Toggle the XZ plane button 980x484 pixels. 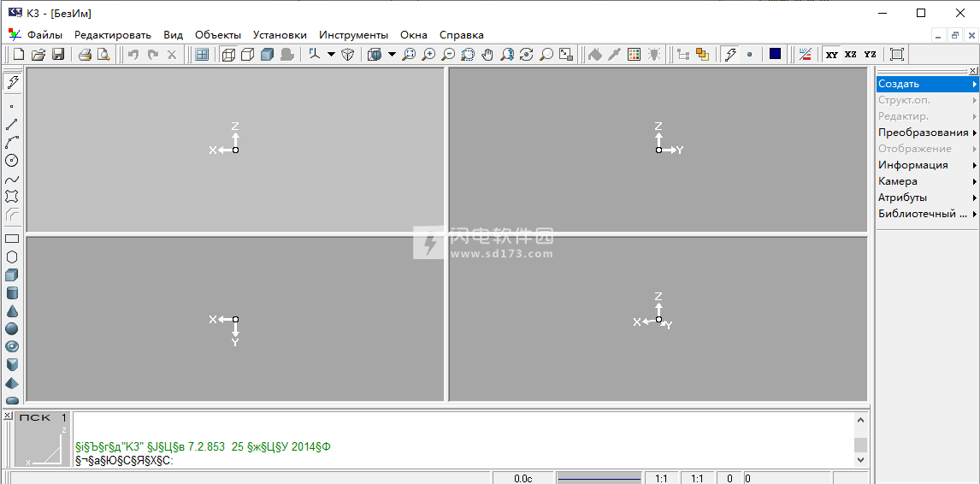[850, 55]
